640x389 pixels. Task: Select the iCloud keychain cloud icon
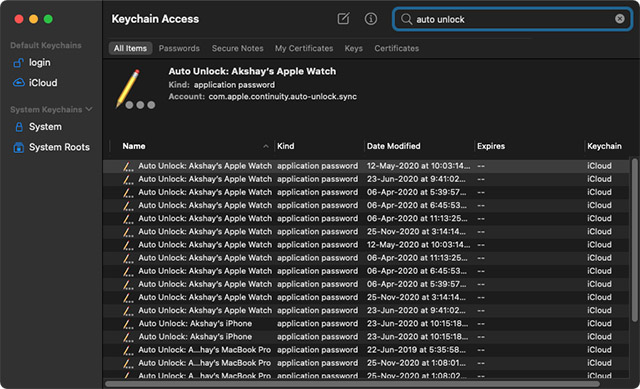pyautogui.click(x=19, y=82)
